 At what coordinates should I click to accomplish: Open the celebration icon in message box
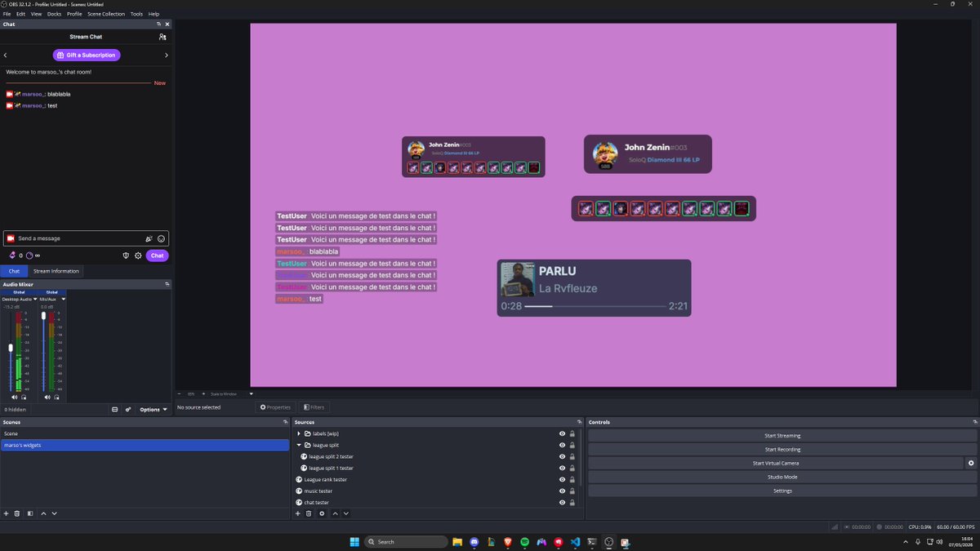click(149, 238)
